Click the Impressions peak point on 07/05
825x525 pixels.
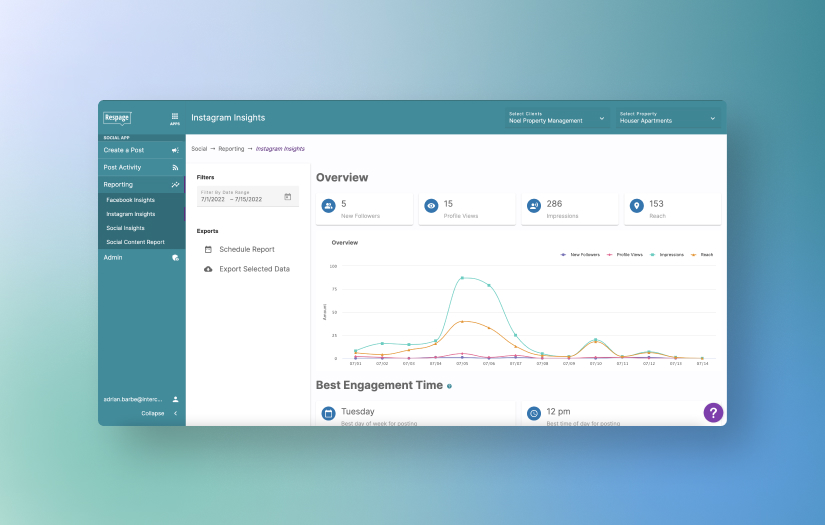click(x=462, y=278)
